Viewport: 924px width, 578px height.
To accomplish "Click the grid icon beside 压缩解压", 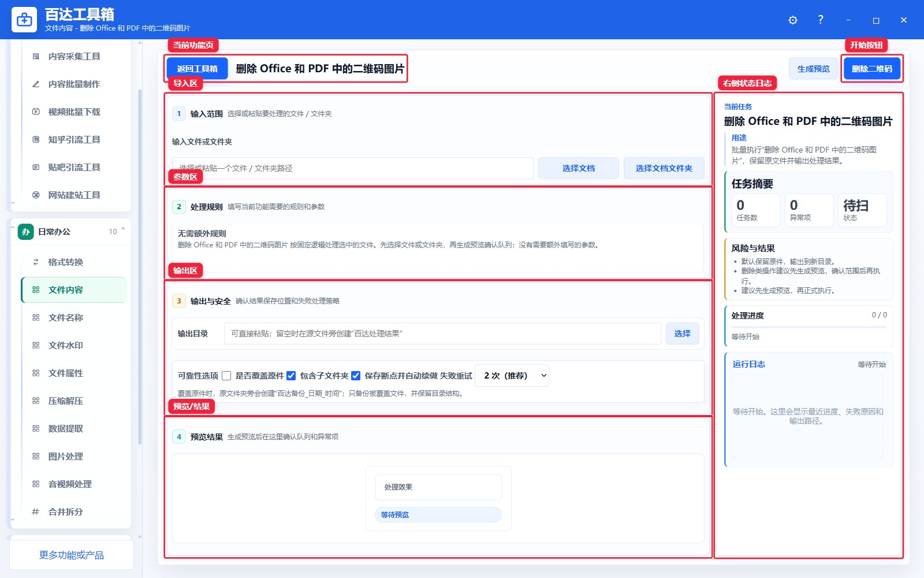I will coord(36,401).
